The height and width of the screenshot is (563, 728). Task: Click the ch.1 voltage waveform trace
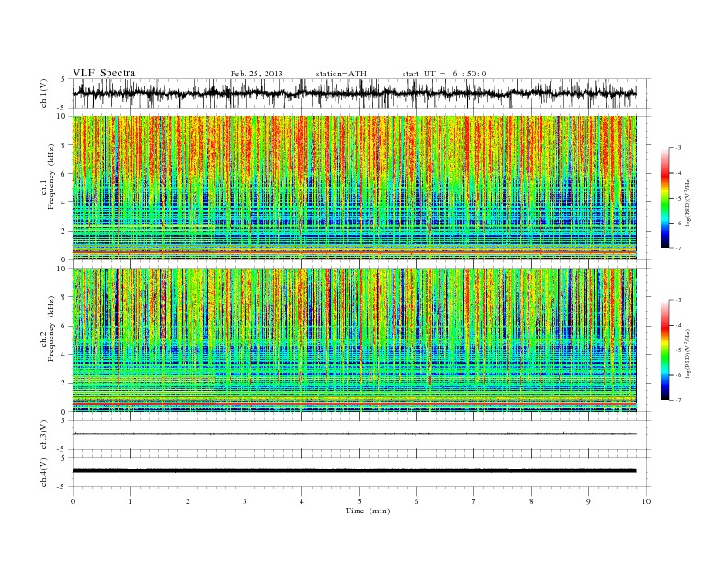(354, 93)
